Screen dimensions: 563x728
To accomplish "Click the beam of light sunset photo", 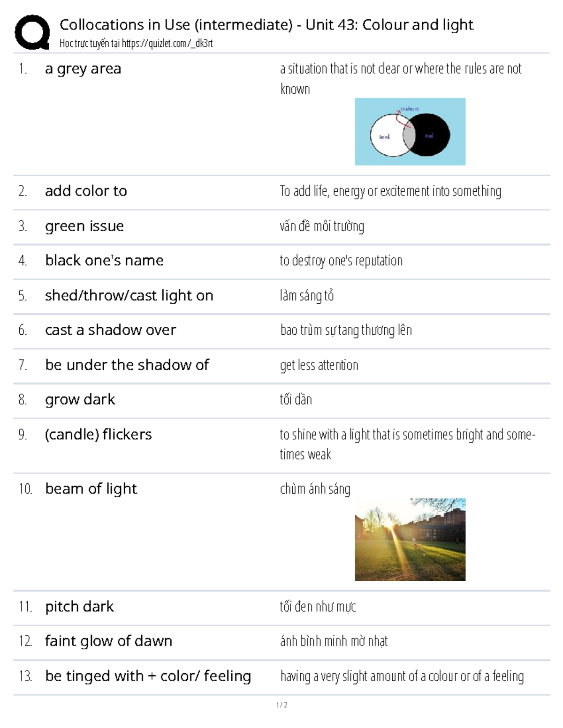I will tap(410, 540).
